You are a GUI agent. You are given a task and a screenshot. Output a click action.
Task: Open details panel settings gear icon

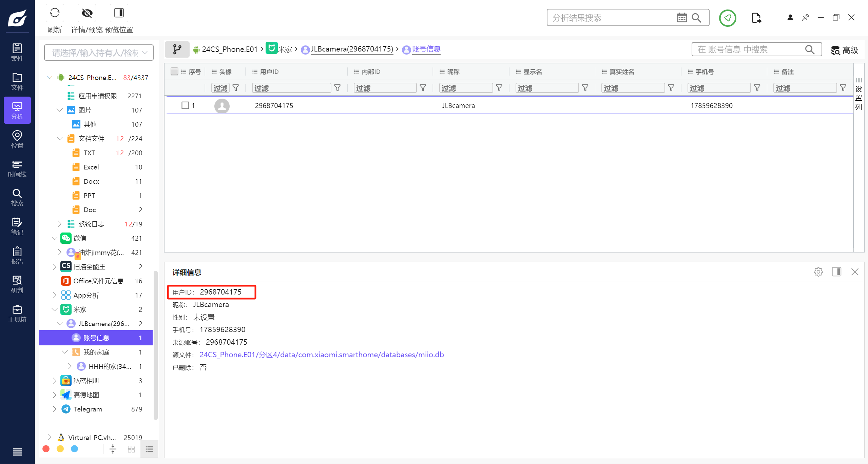pos(818,272)
